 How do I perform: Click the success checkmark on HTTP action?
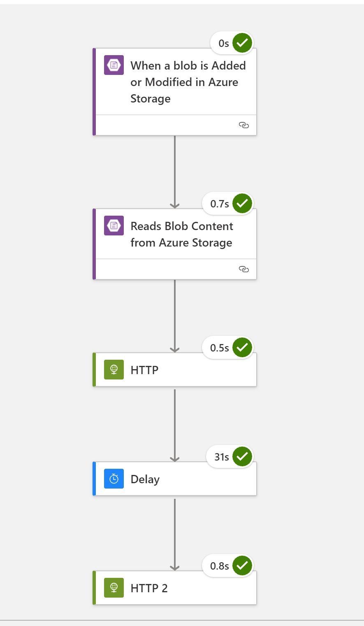tap(242, 347)
